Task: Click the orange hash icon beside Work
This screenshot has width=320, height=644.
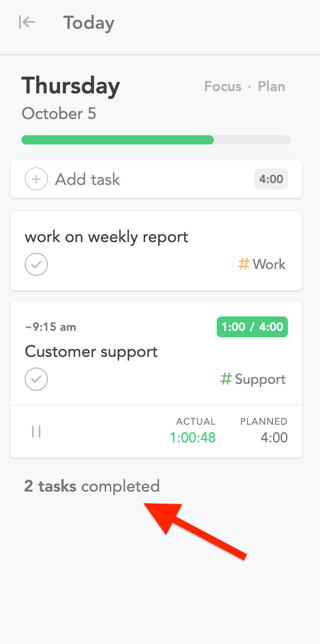Action: pyautogui.click(x=244, y=264)
